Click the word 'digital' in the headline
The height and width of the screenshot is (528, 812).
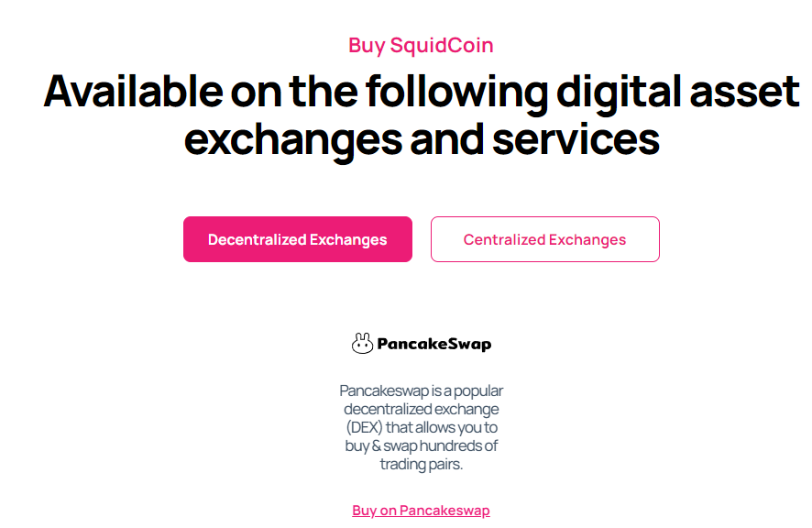[x=619, y=93]
